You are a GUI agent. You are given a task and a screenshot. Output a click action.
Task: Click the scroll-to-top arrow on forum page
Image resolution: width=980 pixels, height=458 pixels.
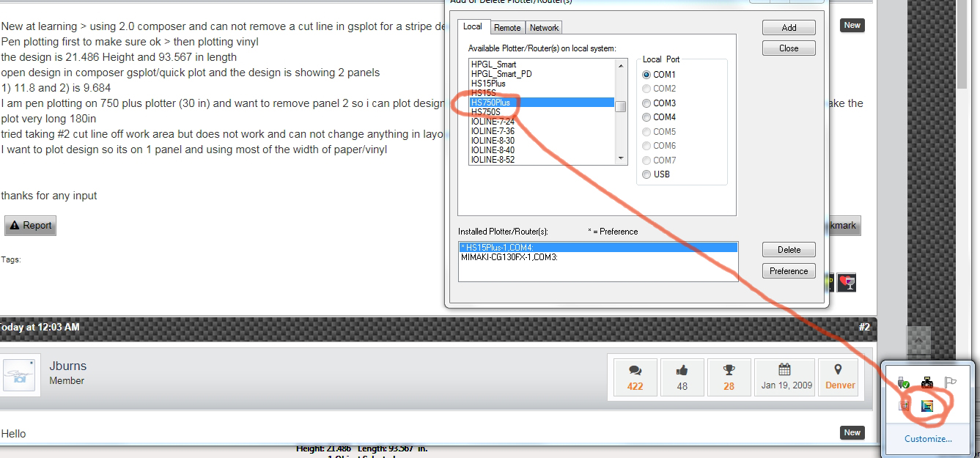point(918,340)
